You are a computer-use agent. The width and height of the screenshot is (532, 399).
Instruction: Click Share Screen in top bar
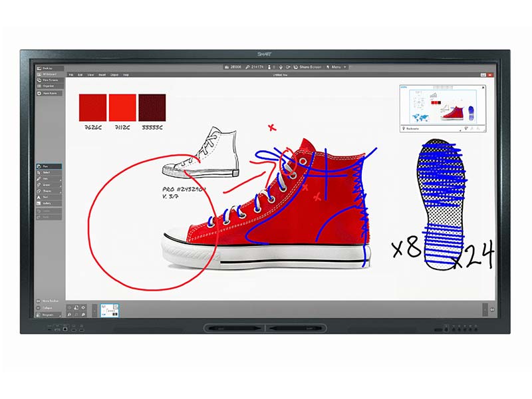click(x=307, y=67)
